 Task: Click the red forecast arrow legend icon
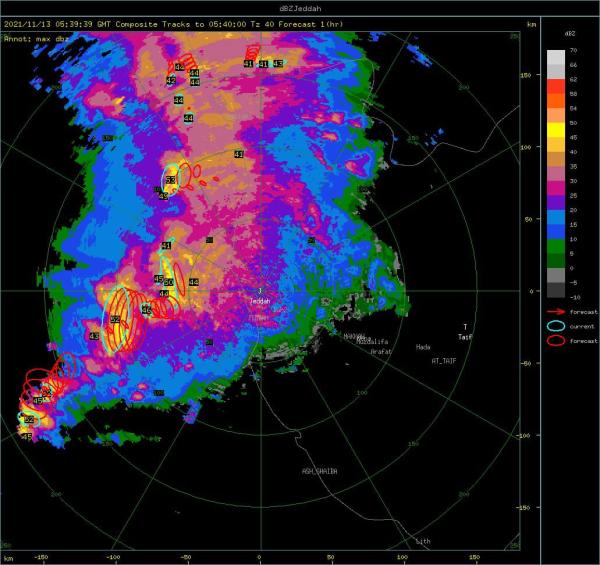pos(556,312)
